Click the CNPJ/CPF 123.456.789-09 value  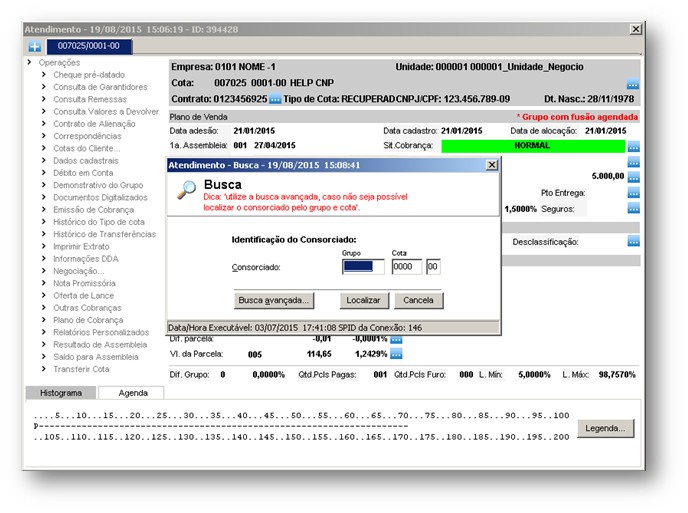coord(477,99)
